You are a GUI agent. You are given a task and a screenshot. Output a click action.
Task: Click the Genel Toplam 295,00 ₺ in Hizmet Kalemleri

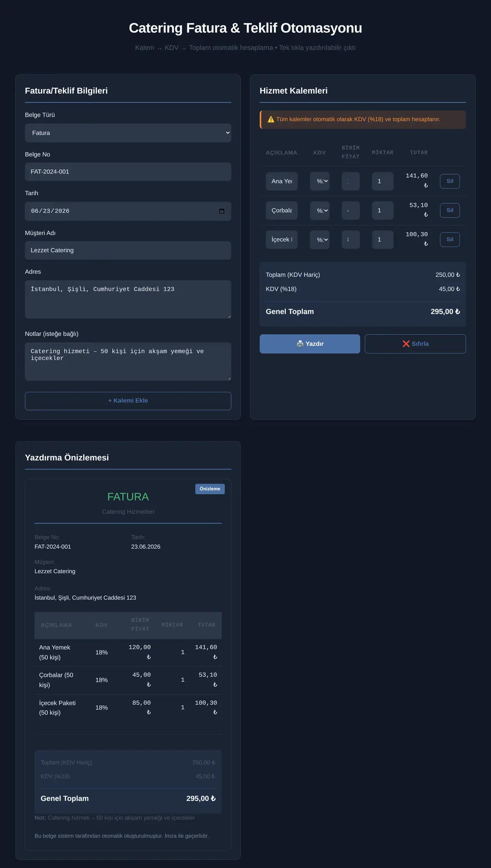click(445, 312)
